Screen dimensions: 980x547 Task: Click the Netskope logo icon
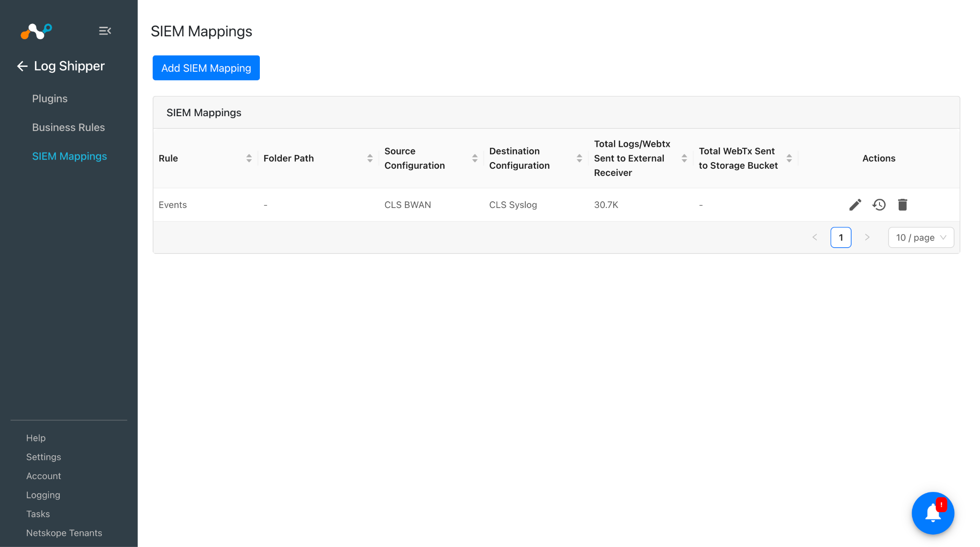(36, 31)
